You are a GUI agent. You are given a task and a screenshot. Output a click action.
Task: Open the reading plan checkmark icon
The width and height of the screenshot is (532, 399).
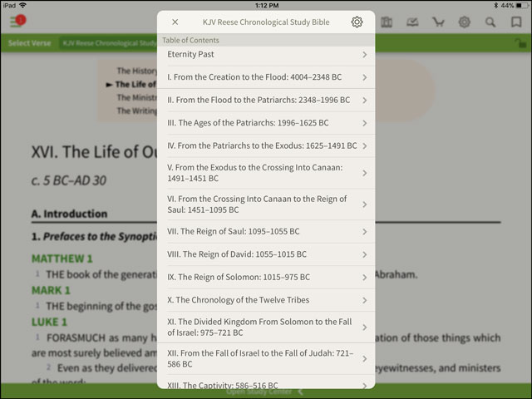pos(412,22)
